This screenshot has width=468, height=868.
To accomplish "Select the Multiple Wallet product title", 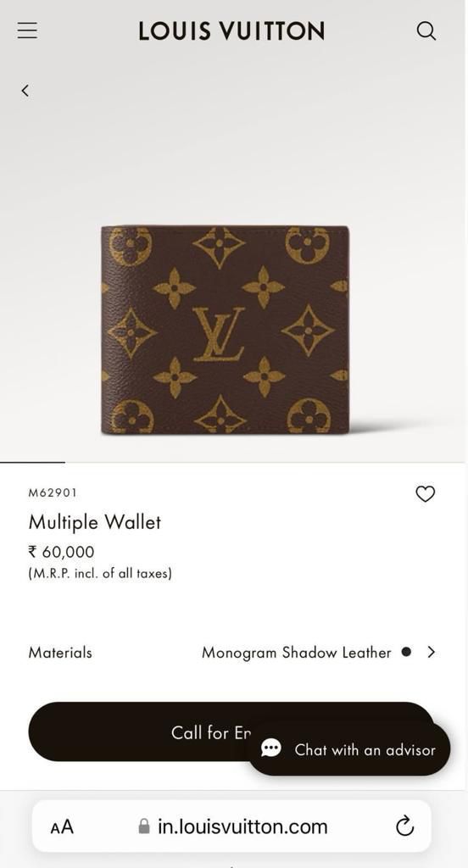I will (95, 522).
